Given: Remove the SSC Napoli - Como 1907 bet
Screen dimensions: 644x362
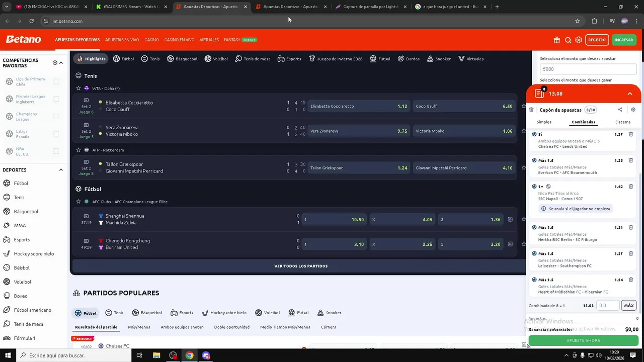Looking at the screenshot, I should (x=631, y=187).
